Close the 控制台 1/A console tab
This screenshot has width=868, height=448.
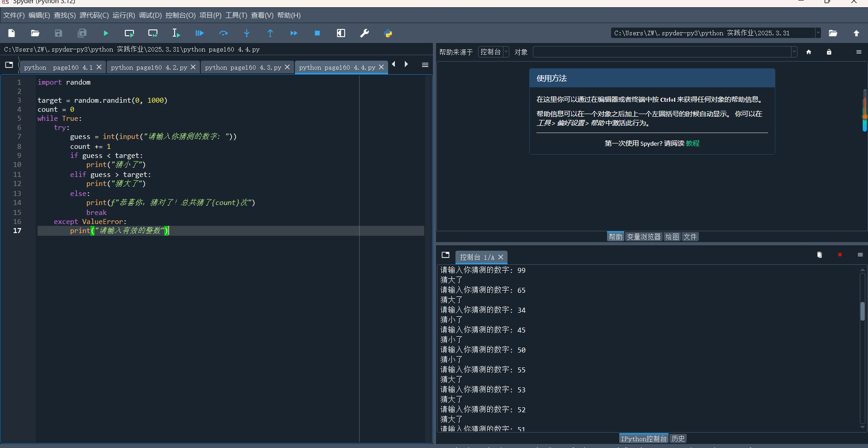click(x=501, y=257)
